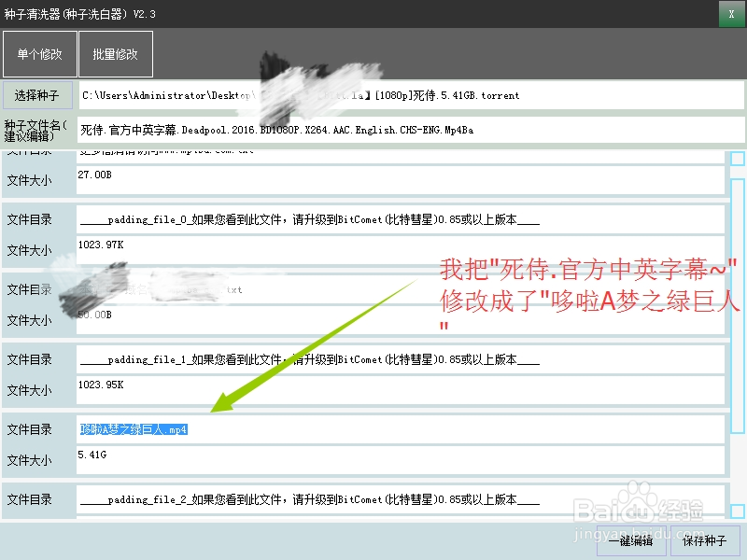Click the 文件大小 label beside 5.41G
The height and width of the screenshot is (560, 747).
tap(30, 460)
